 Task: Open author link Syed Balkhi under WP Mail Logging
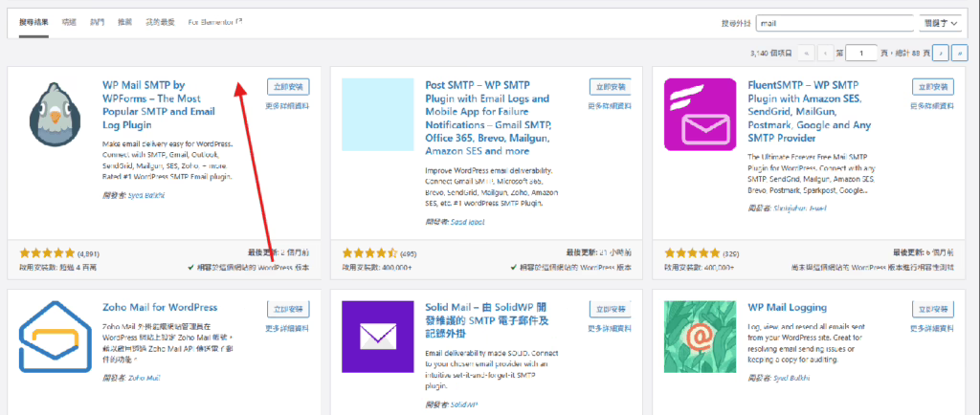click(791, 378)
